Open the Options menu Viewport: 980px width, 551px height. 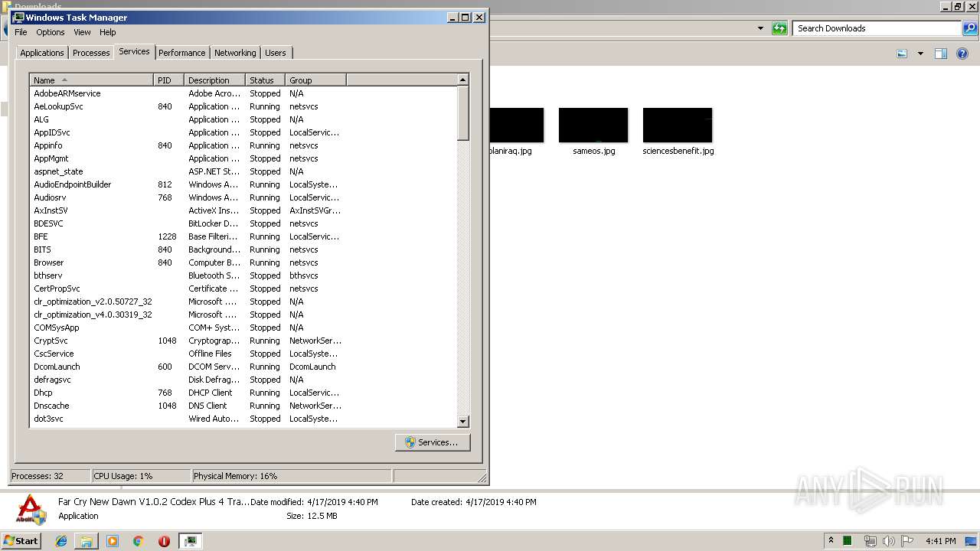(51, 32)
